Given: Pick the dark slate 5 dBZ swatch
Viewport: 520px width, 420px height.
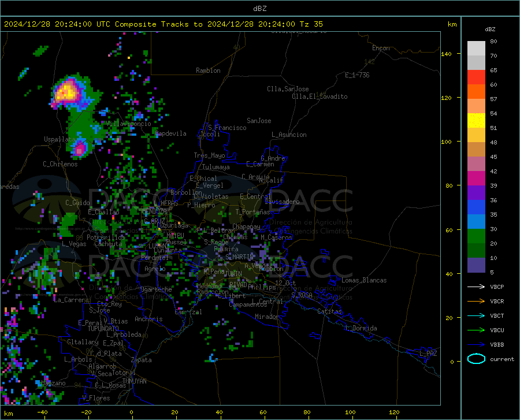Looking at the screenshot, I should click(x=476, y=265).
